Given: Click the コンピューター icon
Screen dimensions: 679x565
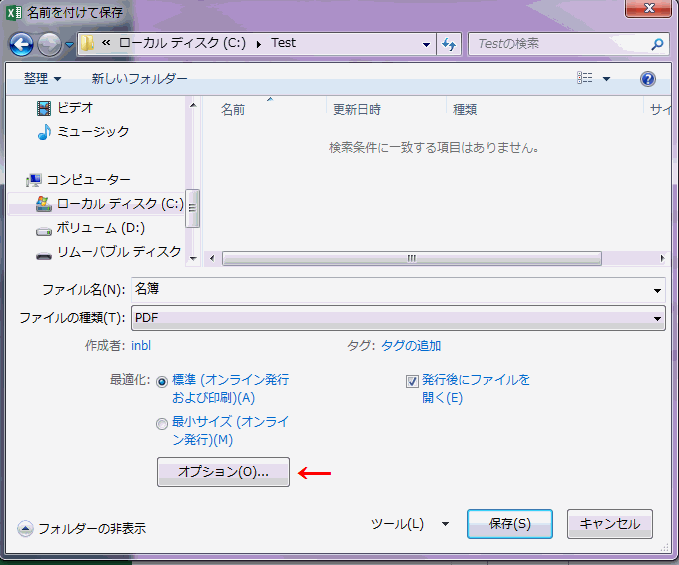Looking at the screenshot, I should coord(34,180).
